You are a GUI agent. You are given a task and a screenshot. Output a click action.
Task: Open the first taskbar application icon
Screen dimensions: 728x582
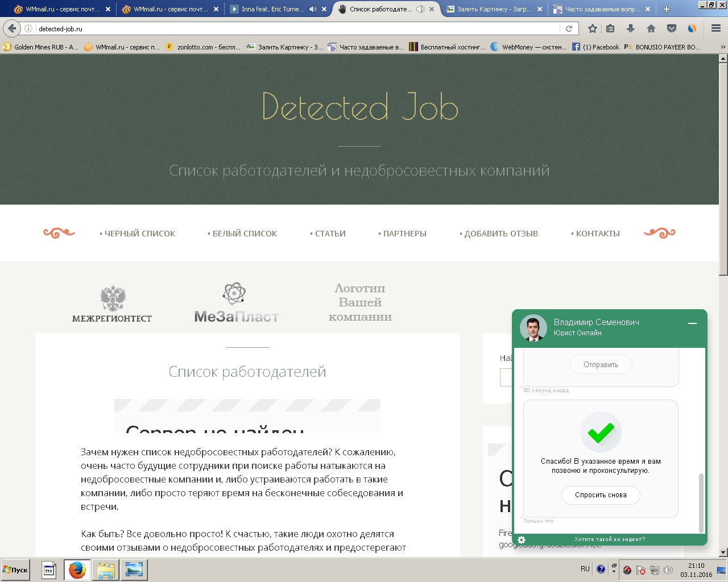(x=49, y=570)
